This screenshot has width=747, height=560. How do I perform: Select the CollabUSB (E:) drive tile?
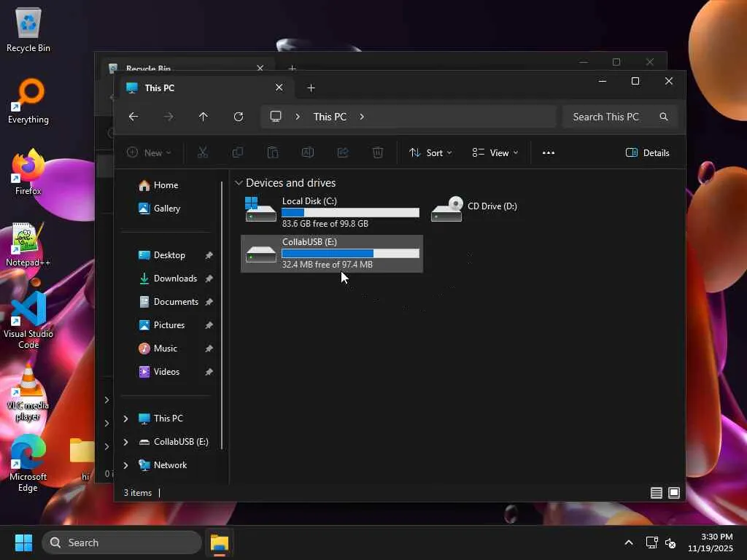point(332,253)
